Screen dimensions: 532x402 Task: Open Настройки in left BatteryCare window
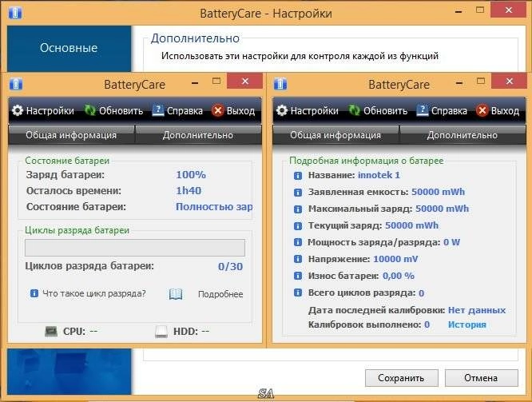[x=50, y=110]
